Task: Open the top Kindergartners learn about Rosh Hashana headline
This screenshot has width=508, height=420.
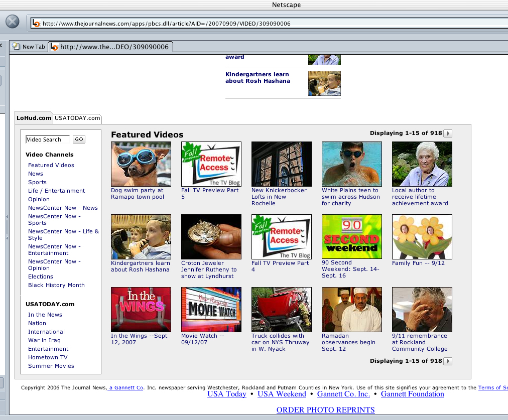Action: 258,78
